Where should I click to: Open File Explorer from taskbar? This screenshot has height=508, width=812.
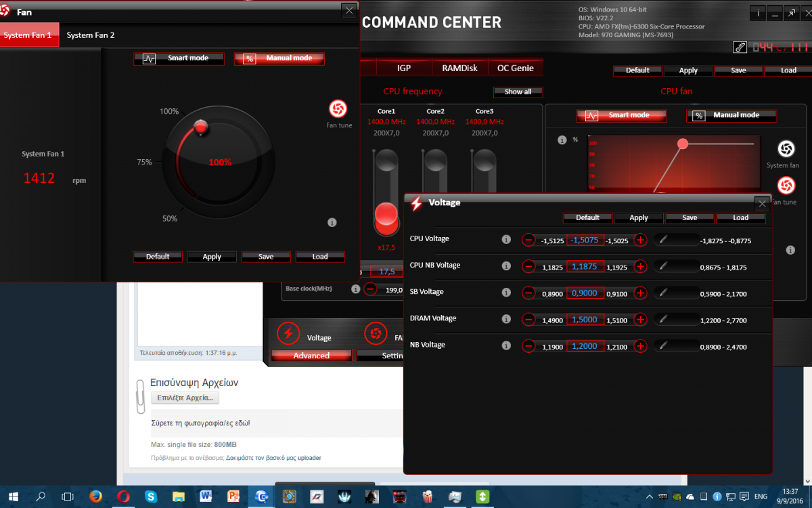tap(178, 496)
